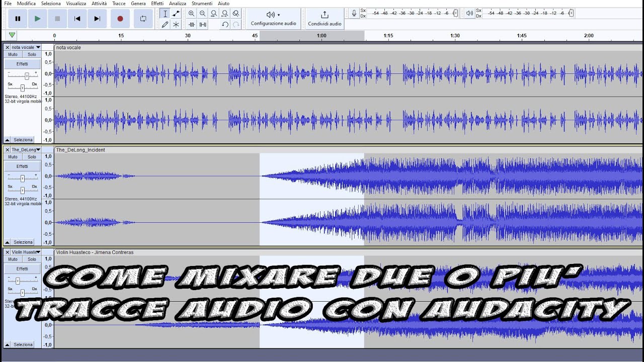Select the Draw pencil tool
Image resolution: width=644 pixels, height=362 pixels.
(x=165, y=24)
